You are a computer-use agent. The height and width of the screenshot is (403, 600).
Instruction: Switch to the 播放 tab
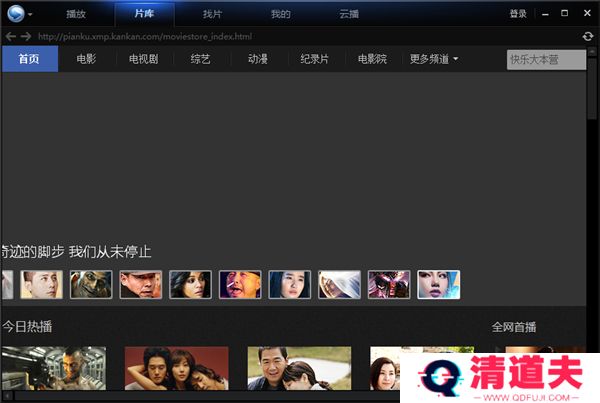(x=76, y=14)
